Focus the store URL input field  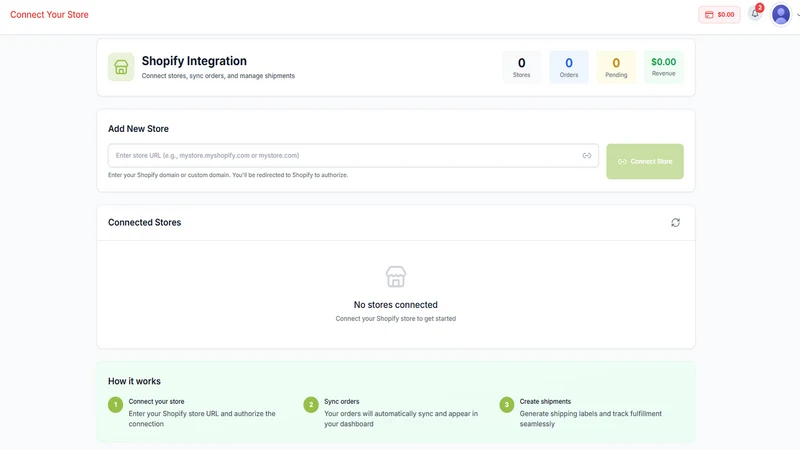pos(353,156)
